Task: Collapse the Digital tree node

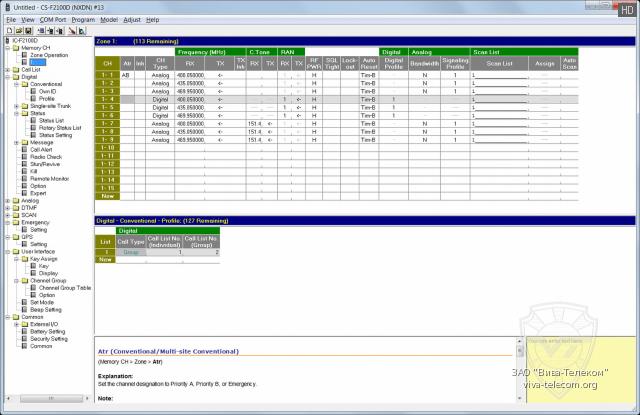Action: pyautogui.click(x=7, y=77)
